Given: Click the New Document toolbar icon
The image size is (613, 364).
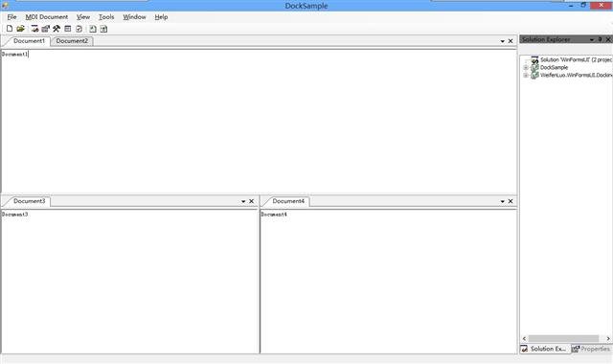Looking at the screenshot, I should (x=10, y=29).
